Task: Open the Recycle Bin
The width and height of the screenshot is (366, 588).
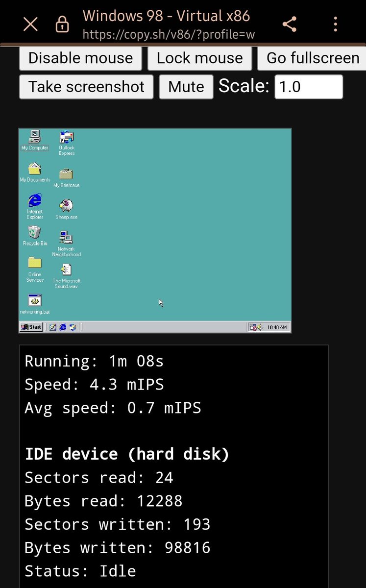Action: (35, 236)
